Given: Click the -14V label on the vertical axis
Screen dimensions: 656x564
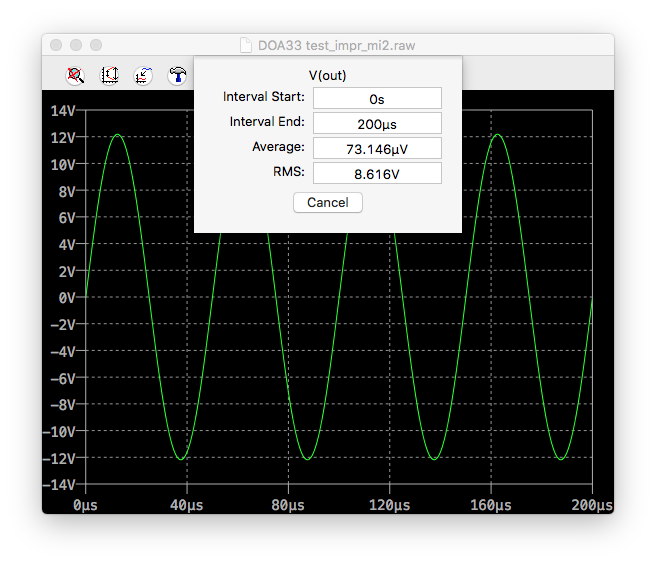Looking at the screenshot, I should [59, 485].
